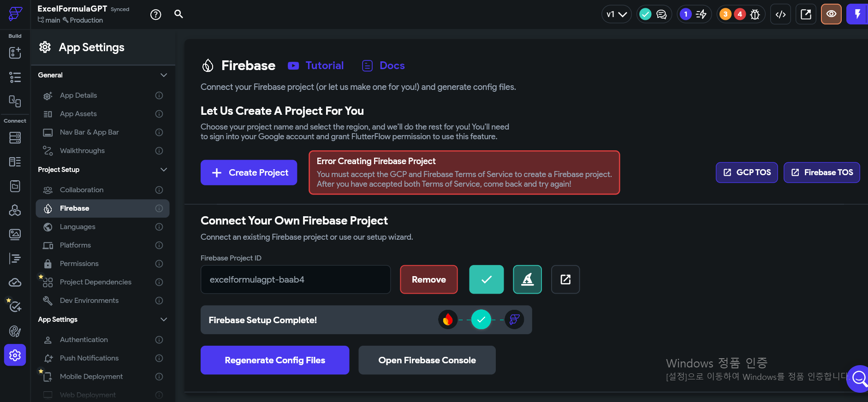This screenshot has height=402, width=868.
Task: Open the help question mark icon
Action: pyautogui.click(x=156, y=15)
